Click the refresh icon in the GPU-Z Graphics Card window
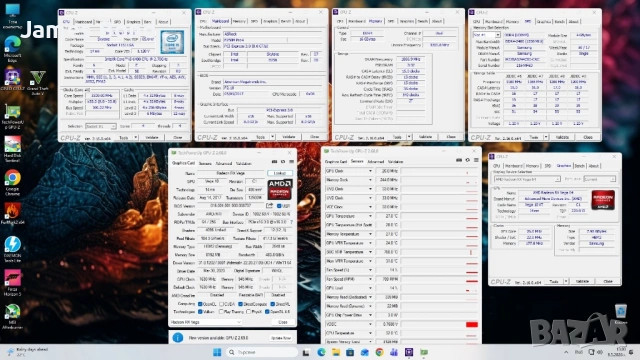Screen dimensions: 640x360 [x=282, y=162]
